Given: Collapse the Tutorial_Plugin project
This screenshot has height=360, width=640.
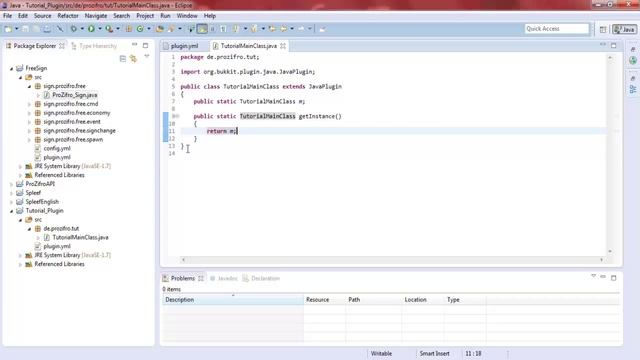Looking at the screenshot, I should [11, 211].
